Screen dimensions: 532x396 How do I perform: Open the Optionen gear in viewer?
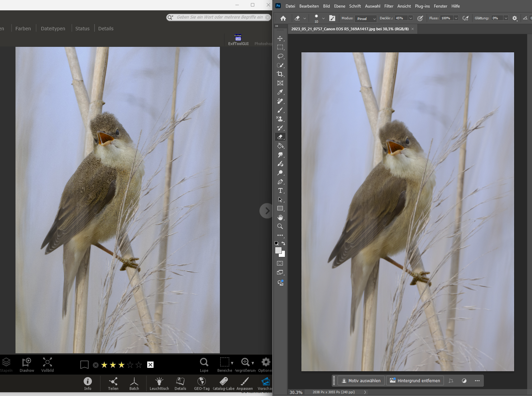265,365
